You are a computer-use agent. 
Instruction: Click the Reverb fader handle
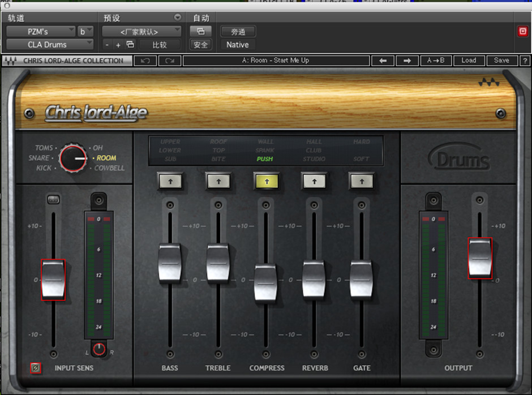coord(314,280)
